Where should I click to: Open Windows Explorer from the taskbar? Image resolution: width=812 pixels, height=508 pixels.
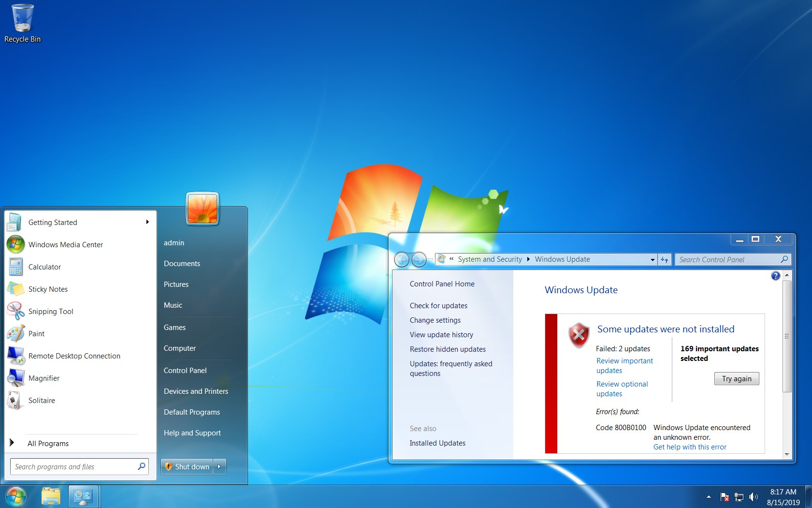coord(51,496)
